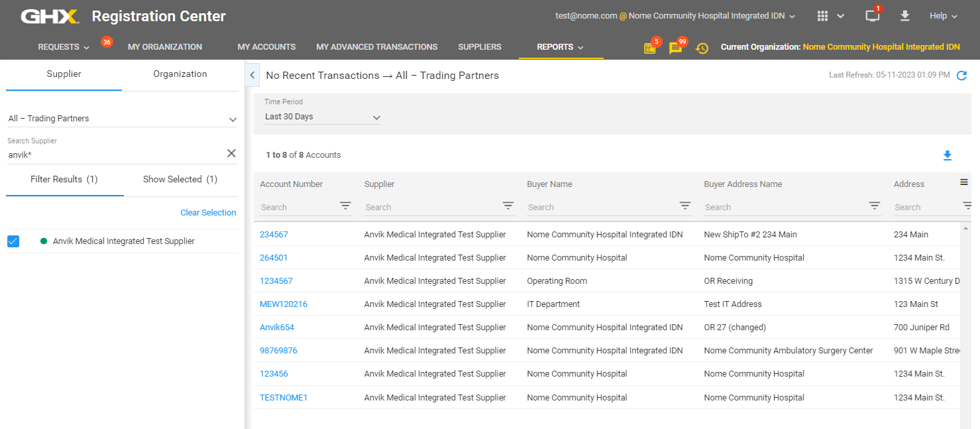Open the monitor notifications icon
The image size is (980, 429).
coord(872,16)
